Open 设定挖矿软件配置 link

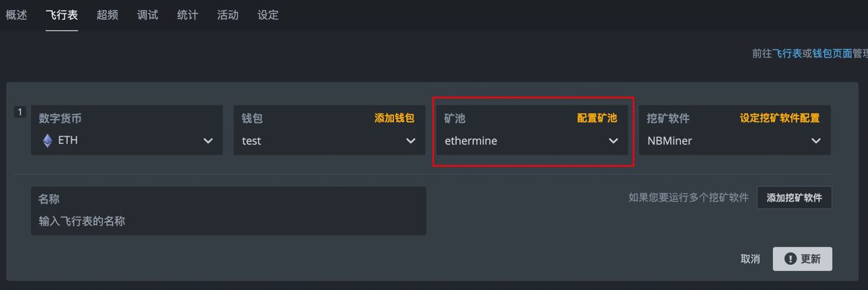(779, 118)
